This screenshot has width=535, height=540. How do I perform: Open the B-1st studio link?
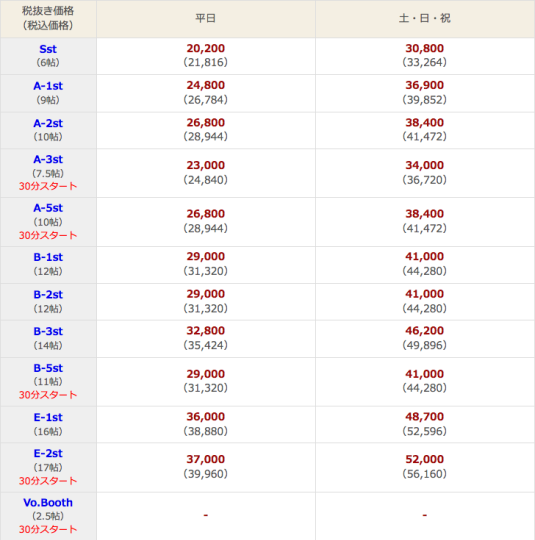click(x=48, y=257)
